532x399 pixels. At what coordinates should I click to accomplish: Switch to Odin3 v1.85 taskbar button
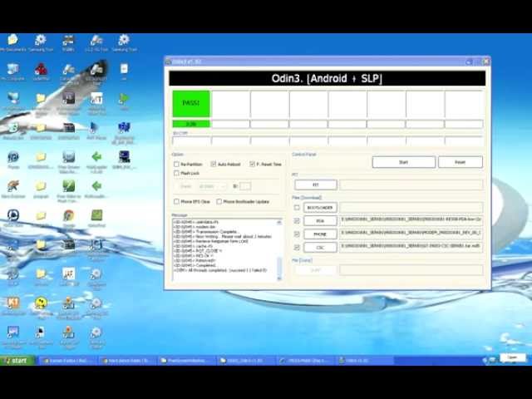[364, 360]
